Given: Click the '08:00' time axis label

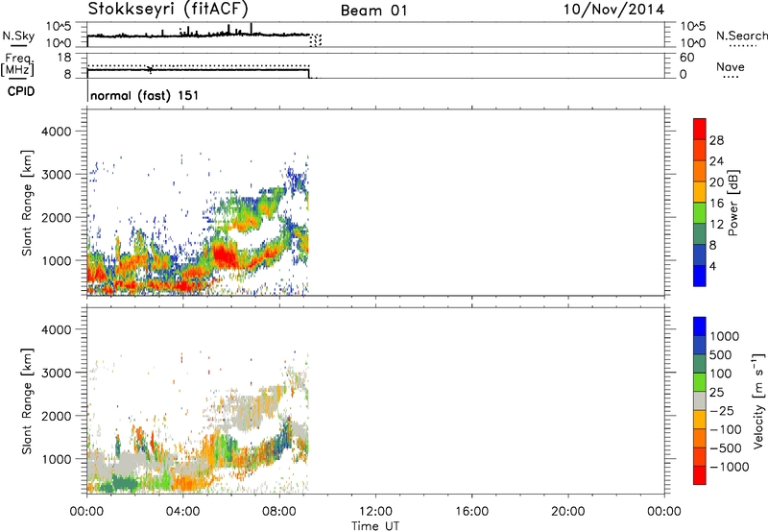Looking at the screenshot, I should click(279, 512).
